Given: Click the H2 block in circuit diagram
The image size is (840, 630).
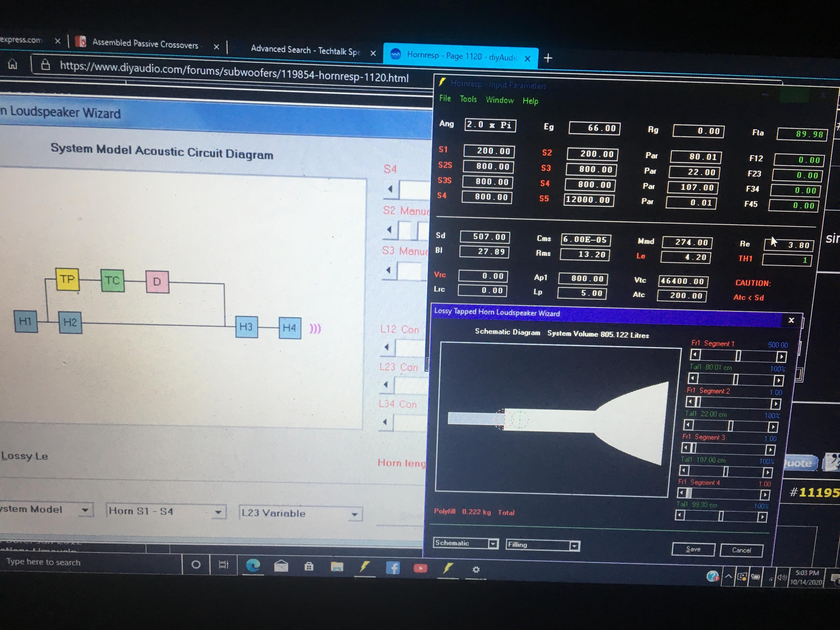Looking at the screenshot, I should coord(70,323).
